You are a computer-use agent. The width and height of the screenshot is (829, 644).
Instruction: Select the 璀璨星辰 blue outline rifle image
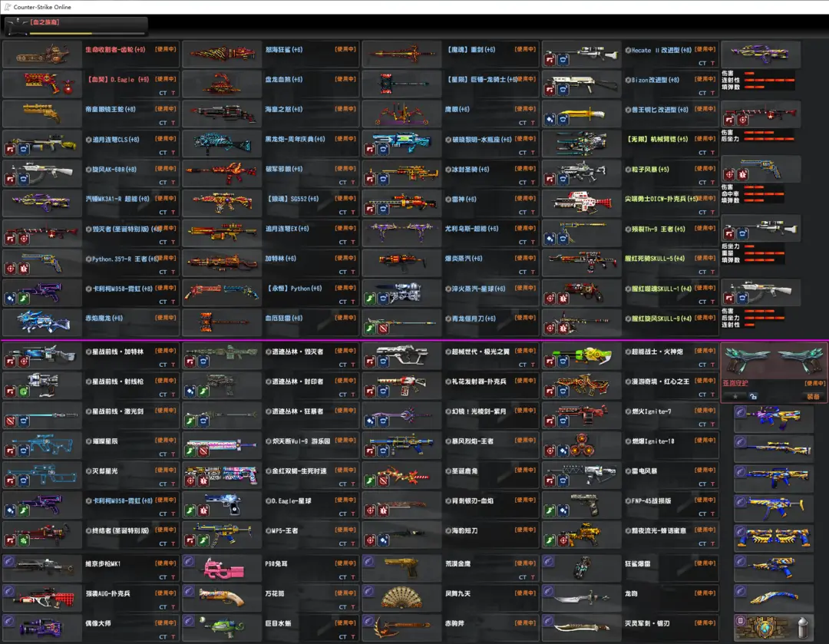(x=42, y=445)
